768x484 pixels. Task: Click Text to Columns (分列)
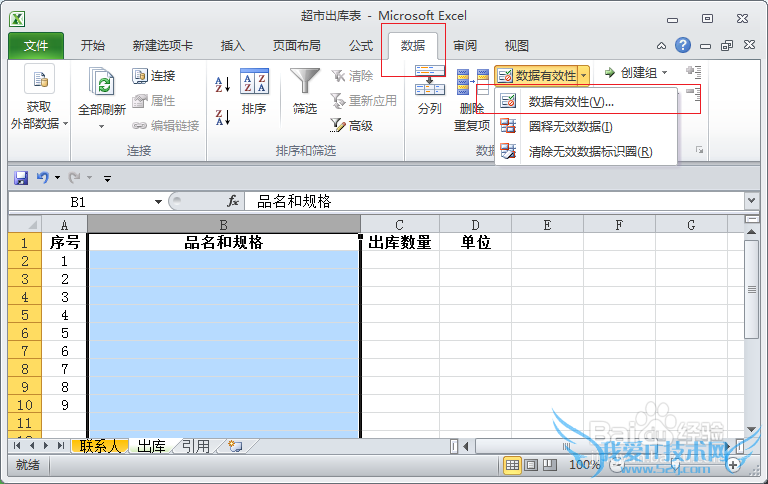pos(430,91)
